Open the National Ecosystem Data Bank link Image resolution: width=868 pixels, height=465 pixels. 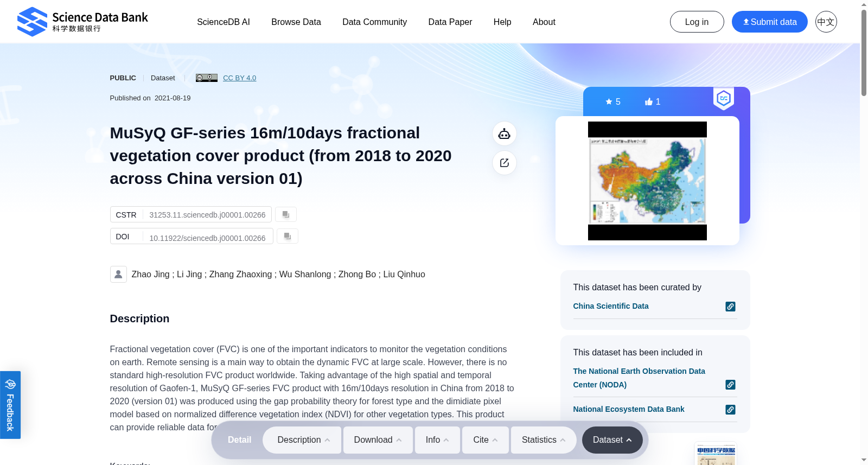(629, 409)
